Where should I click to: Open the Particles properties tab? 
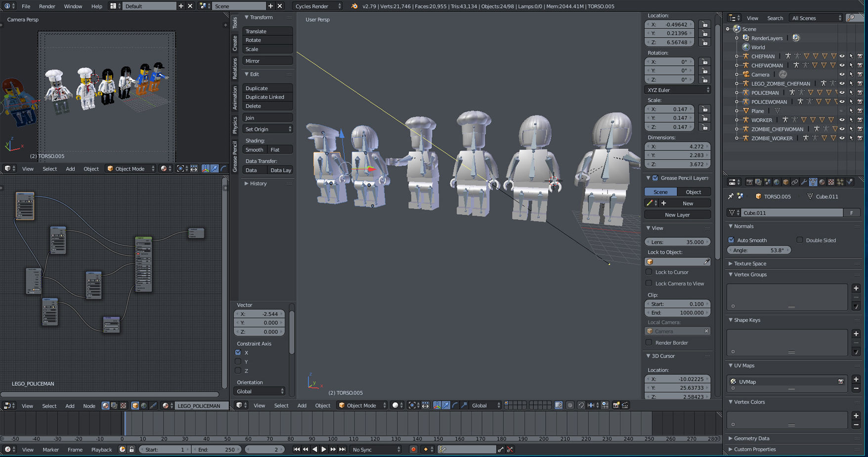tap(840, 182)
